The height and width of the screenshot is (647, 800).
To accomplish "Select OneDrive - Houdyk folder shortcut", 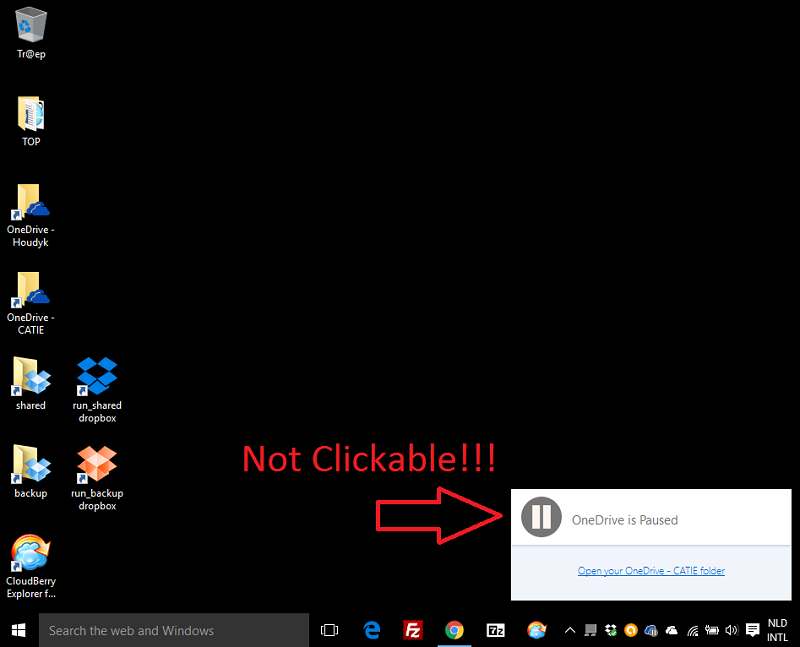I will [x=31, y=204].
